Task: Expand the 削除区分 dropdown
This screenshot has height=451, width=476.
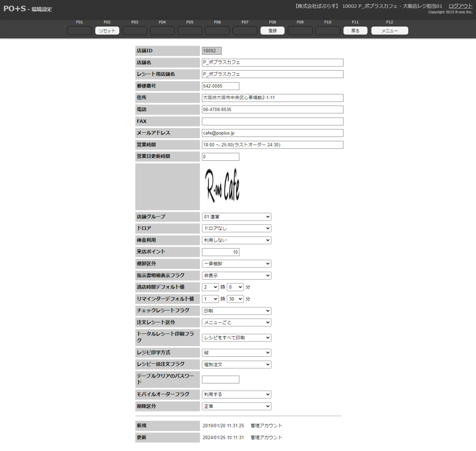Action: [x=236, y=406]
